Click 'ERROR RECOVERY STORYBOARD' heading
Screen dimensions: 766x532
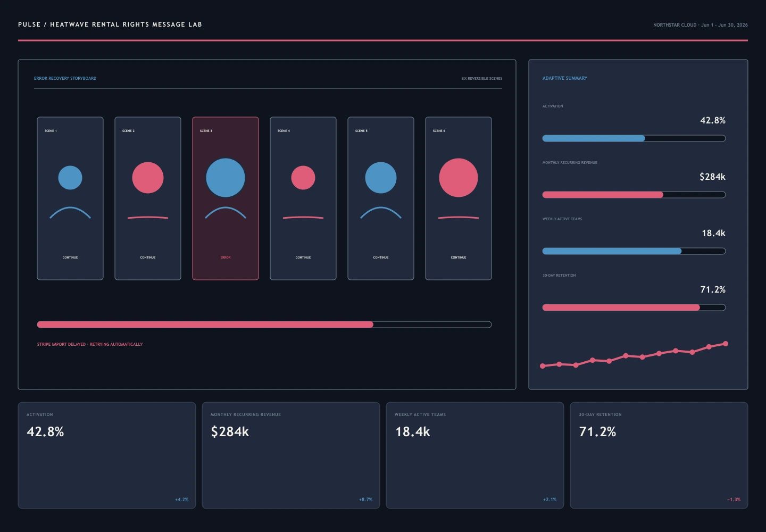coord(65,78)
